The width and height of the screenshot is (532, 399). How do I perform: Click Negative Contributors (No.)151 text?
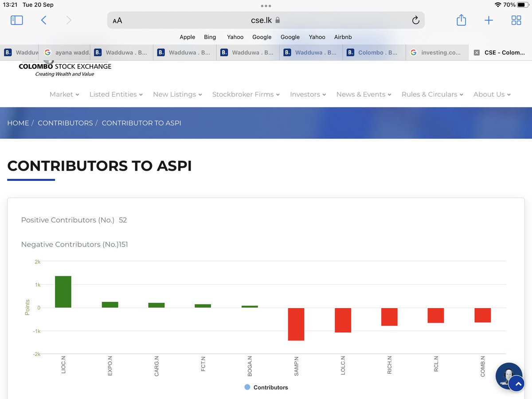pyautogui.click(x=74, y=244)
